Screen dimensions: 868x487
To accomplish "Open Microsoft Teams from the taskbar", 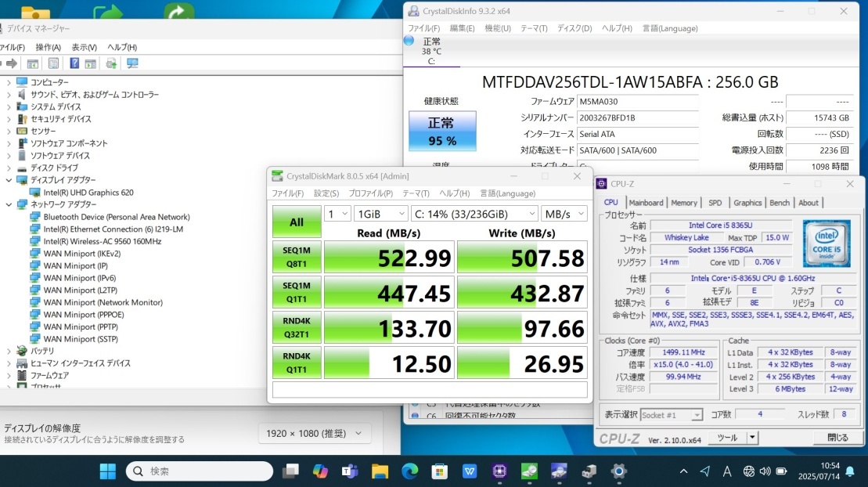I will click(x=350, y=471).
